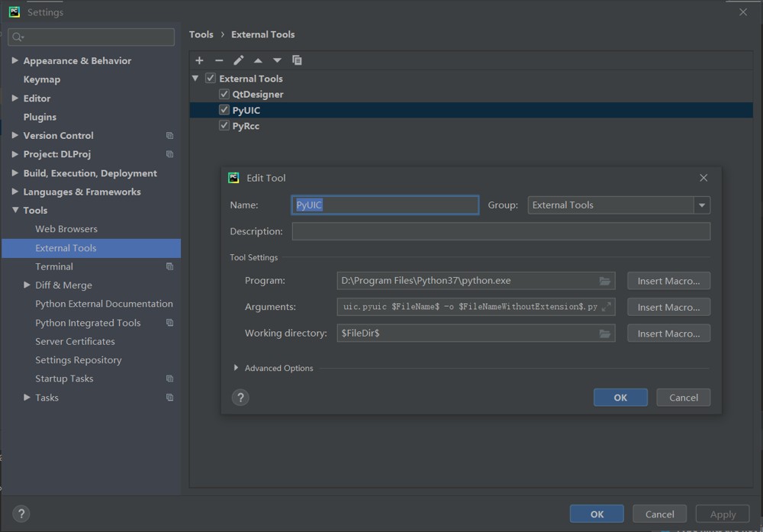Expand Arguments field with expand icon
The width and height of the screenshot is (763, 532).
(x=606, y=307)
